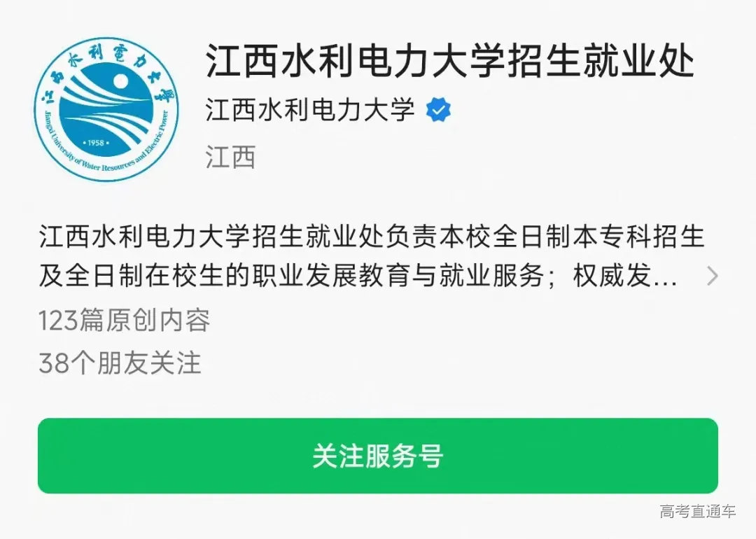This screenshot has width=756, height=539.
Task: Tap the university round logo avatar
Action: point(106,109)
